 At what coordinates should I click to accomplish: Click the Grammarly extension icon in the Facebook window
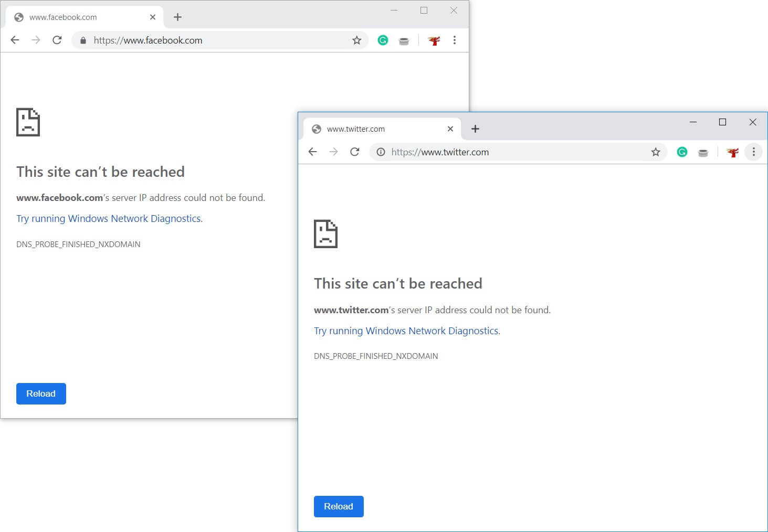pos(383,40)
